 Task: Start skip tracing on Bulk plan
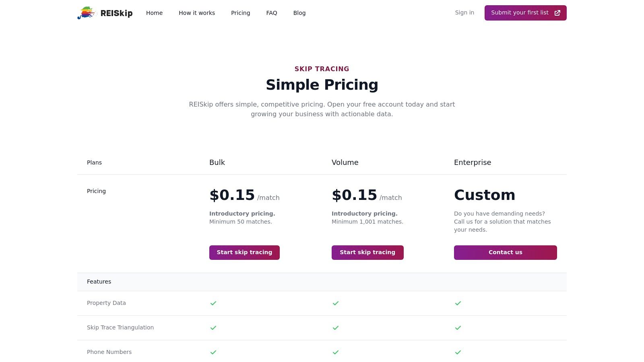pos(244,253)
